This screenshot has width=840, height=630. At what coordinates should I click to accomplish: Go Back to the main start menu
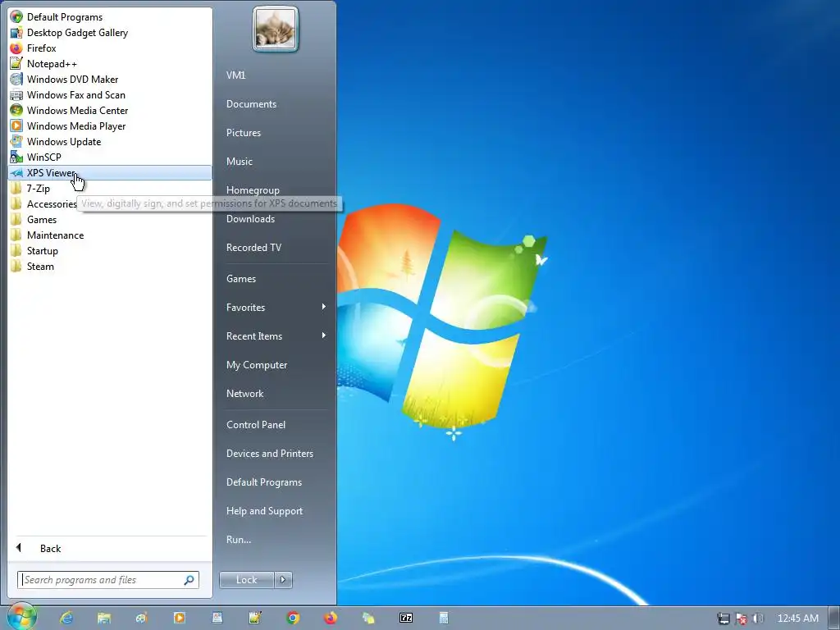110,548
